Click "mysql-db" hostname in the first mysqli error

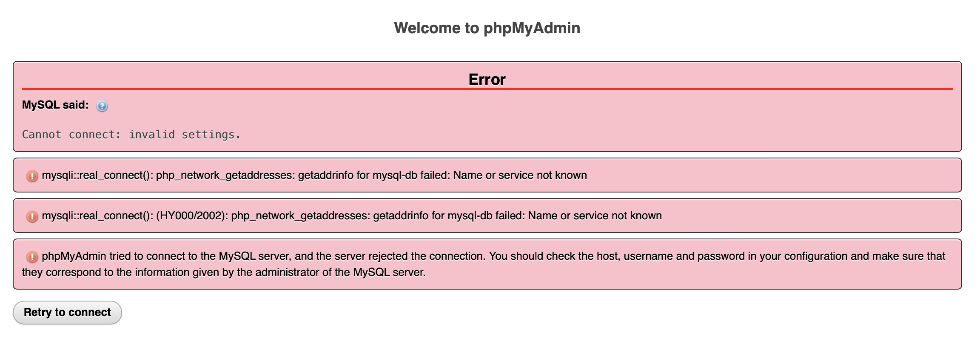pyautogui.click(x=395, y=175)
